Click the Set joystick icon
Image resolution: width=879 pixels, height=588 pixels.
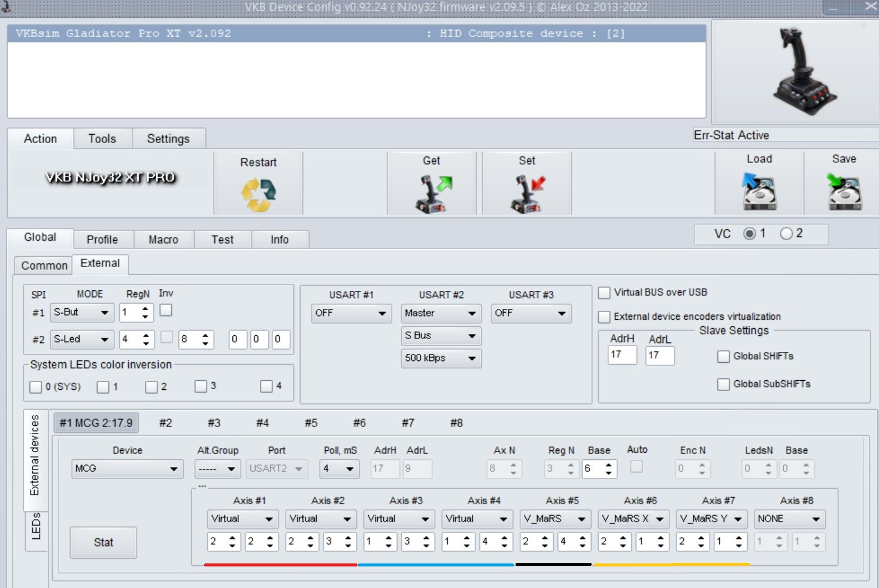[527, 193]
